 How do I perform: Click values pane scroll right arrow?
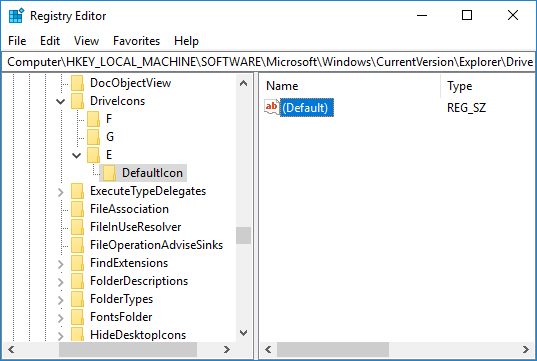coord(526,350)
